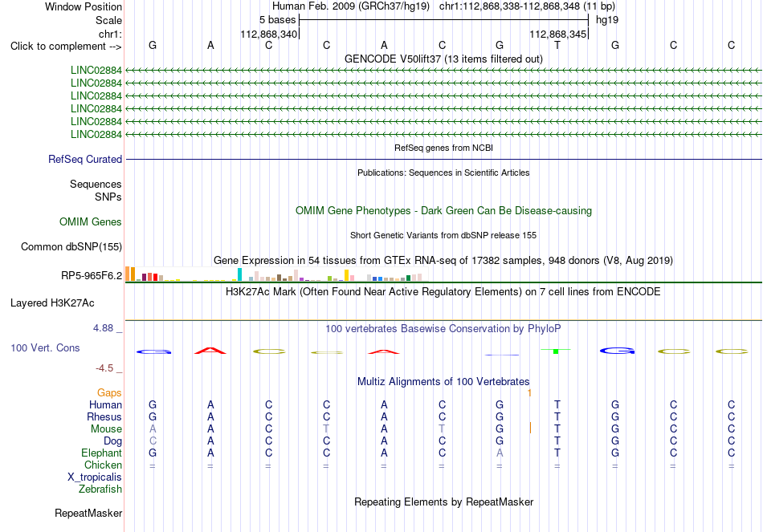Click the orange insertion bar in the Mouse row
The width and height of the screenshot is (763, 532).
click(530, 428)
